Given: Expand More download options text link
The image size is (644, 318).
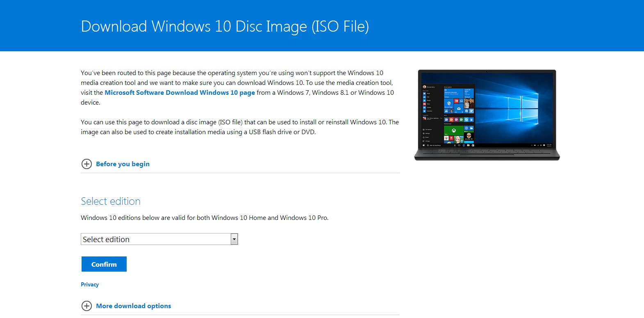Looking at the screenshot, I should tap(133, 306).
